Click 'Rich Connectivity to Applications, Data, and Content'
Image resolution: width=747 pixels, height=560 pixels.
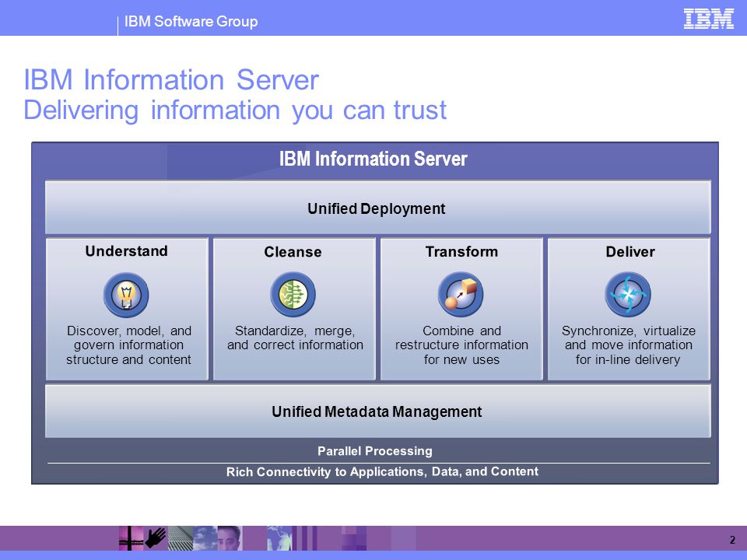pos(382,471)
